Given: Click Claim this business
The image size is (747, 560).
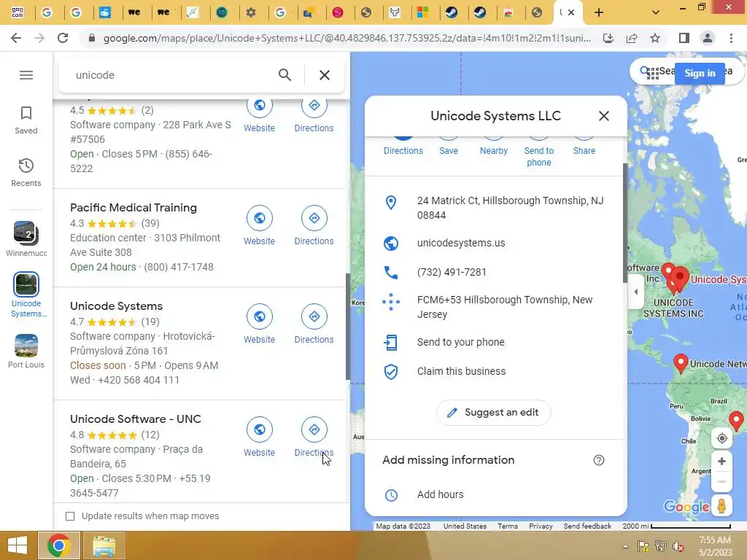Looking at the screenshot, I should (495, 371).
